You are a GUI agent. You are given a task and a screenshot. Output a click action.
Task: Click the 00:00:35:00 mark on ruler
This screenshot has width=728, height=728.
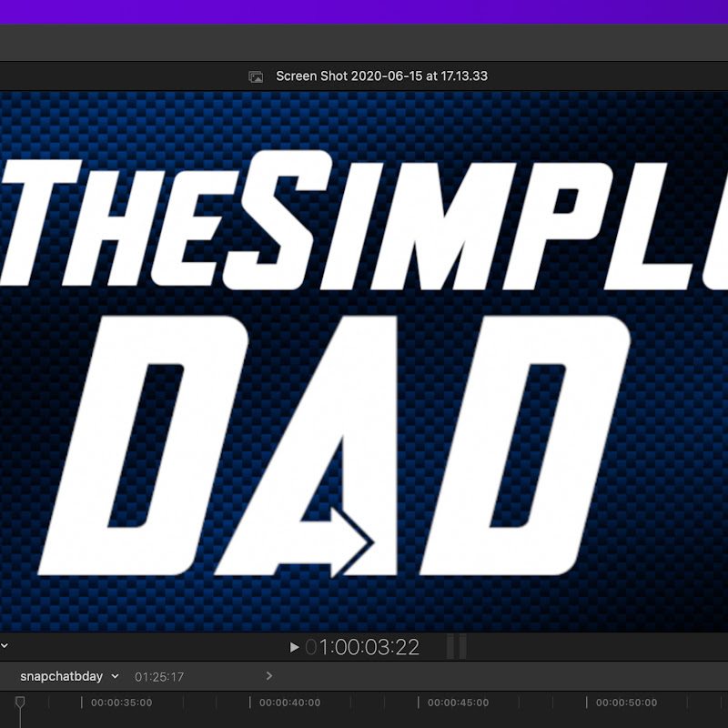tap(121, 703)
